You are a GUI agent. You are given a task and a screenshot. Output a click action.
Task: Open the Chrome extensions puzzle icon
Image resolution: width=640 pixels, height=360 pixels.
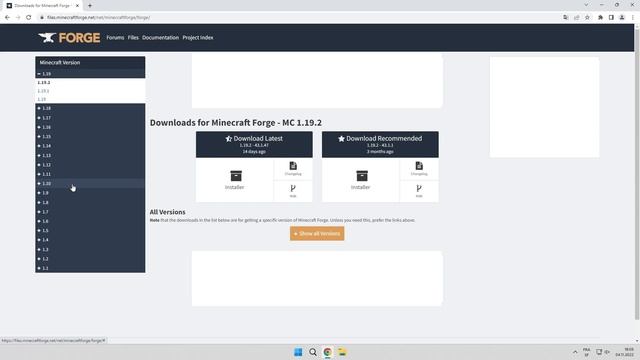[x=600, y=18]
